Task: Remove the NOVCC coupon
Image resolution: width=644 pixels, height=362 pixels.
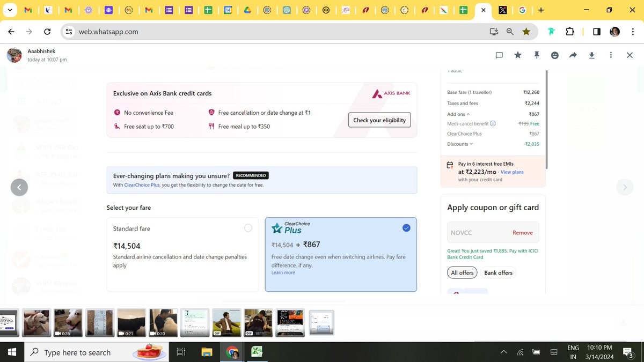Action: 522,233
